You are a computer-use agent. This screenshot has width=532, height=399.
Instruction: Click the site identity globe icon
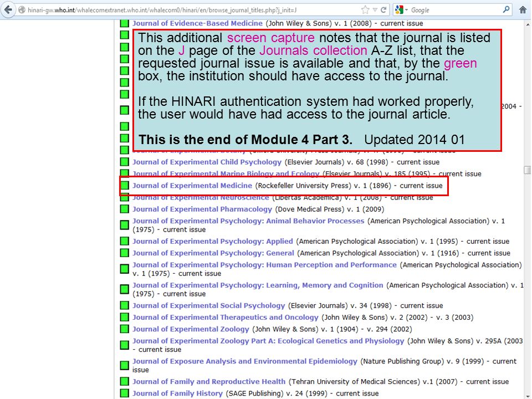(22, 10)
